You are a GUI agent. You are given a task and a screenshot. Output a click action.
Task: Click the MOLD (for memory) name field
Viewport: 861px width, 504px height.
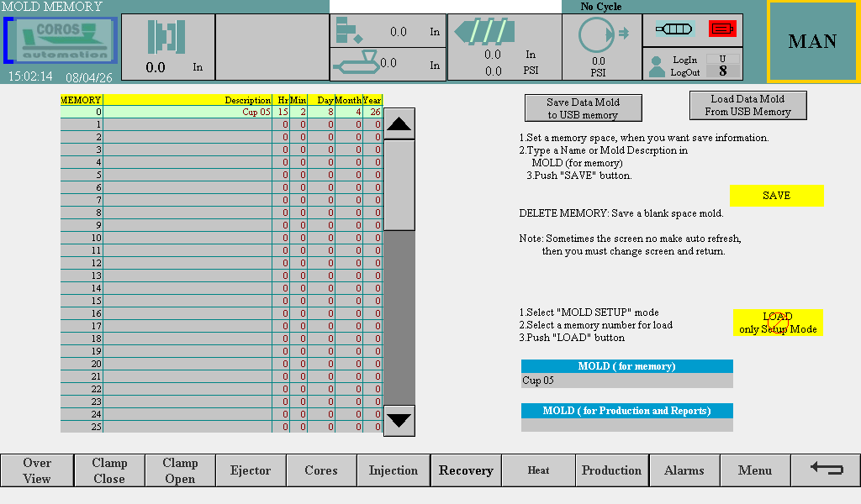626,381
